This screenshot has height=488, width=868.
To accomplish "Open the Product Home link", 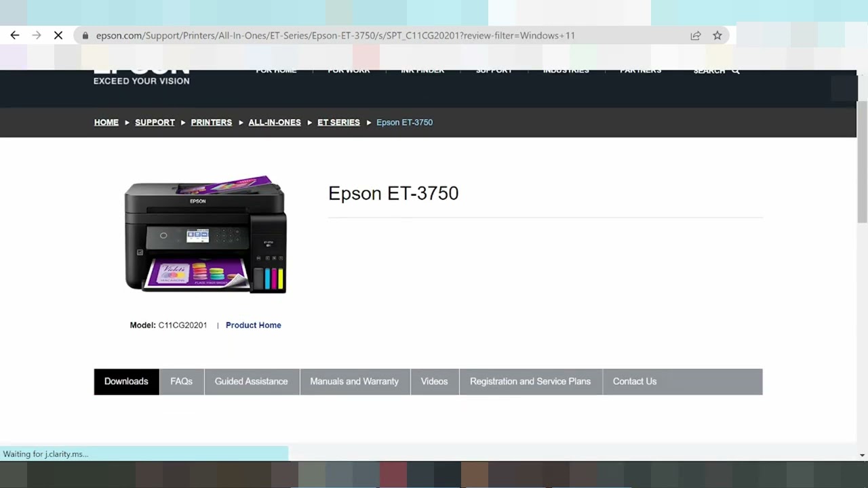I will click(x=253, y=325).
